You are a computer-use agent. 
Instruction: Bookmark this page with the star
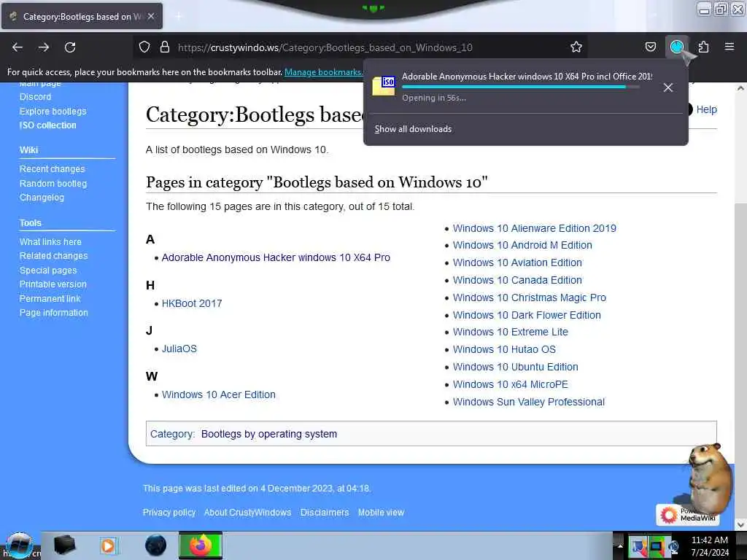pyautogui.click(x=576, y=47)
